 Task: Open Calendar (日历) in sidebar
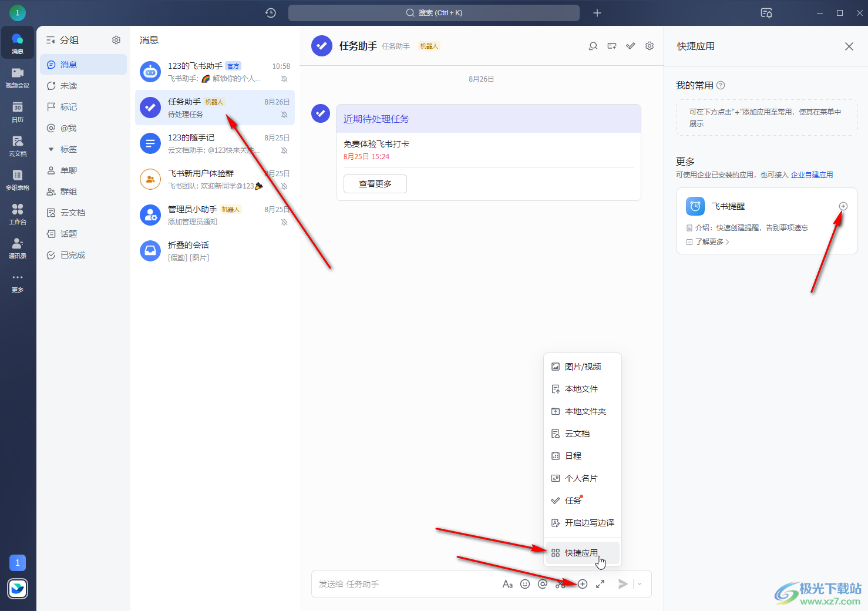[18, 111]
